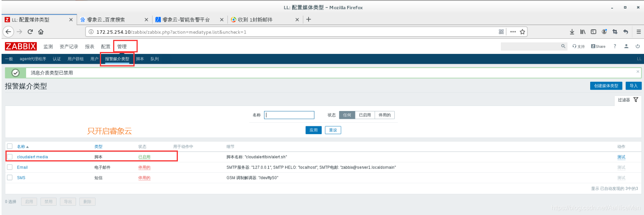The image size is (644, 215).
Task: Open Zabbix support (支持) link
Action: pyautogui.click(x=578, y=47)
